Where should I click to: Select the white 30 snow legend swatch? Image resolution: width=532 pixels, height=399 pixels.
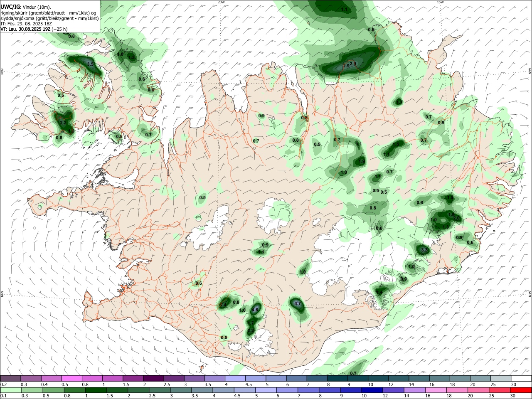tap(521, 379)
